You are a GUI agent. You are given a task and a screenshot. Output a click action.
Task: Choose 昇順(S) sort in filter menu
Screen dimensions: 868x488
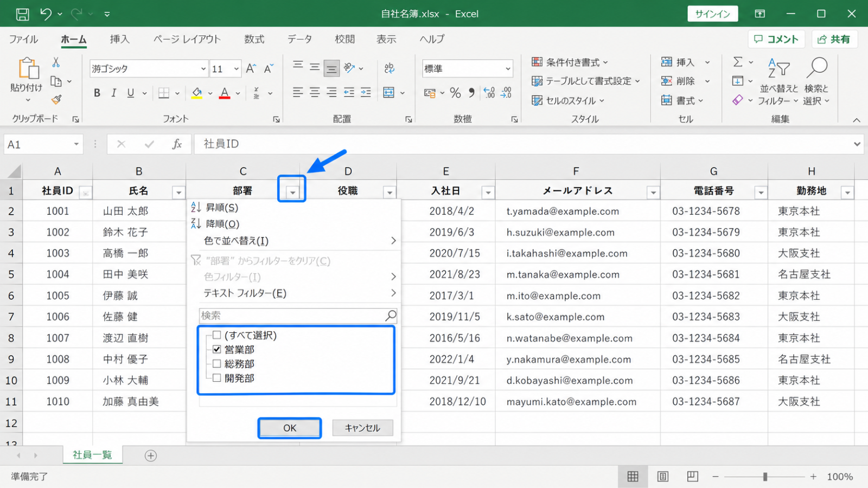[x=294, y=207]
